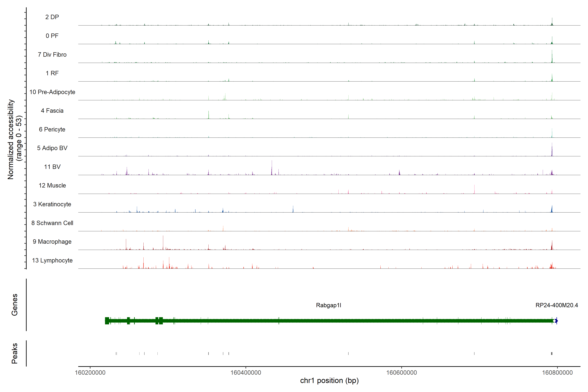Image resolution: width=588 pixels, height=392 pixels.
Task: Select the 4 Fascia track label
Action: click(x=52, y=111)
